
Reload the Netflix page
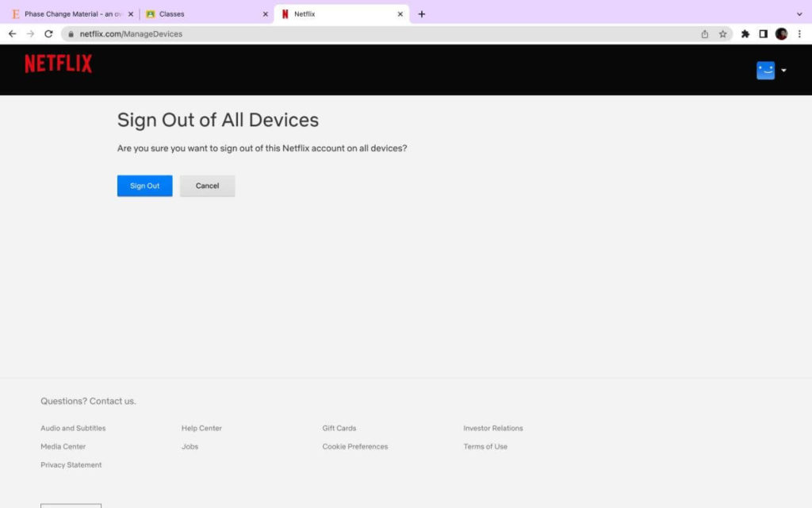click(48, 33)
